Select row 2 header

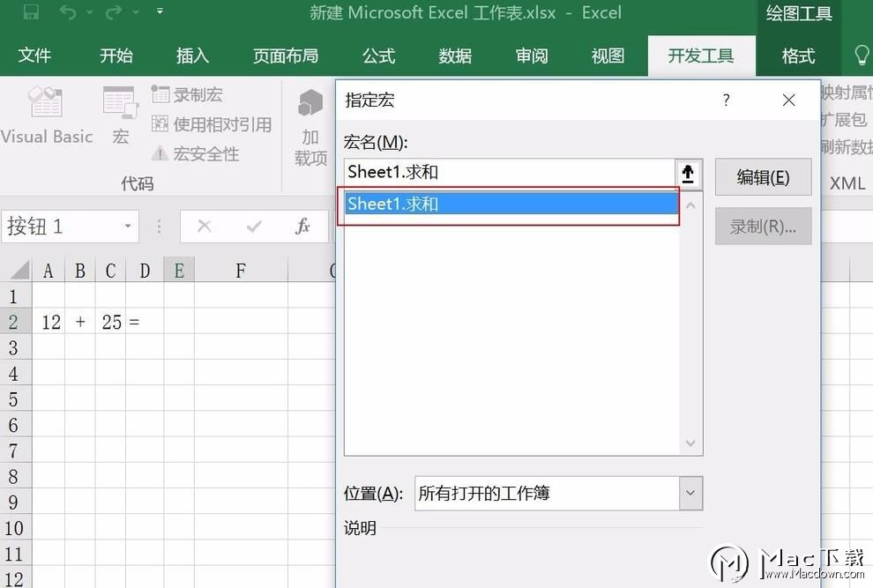pyautogui.click(x=15, y=322)
